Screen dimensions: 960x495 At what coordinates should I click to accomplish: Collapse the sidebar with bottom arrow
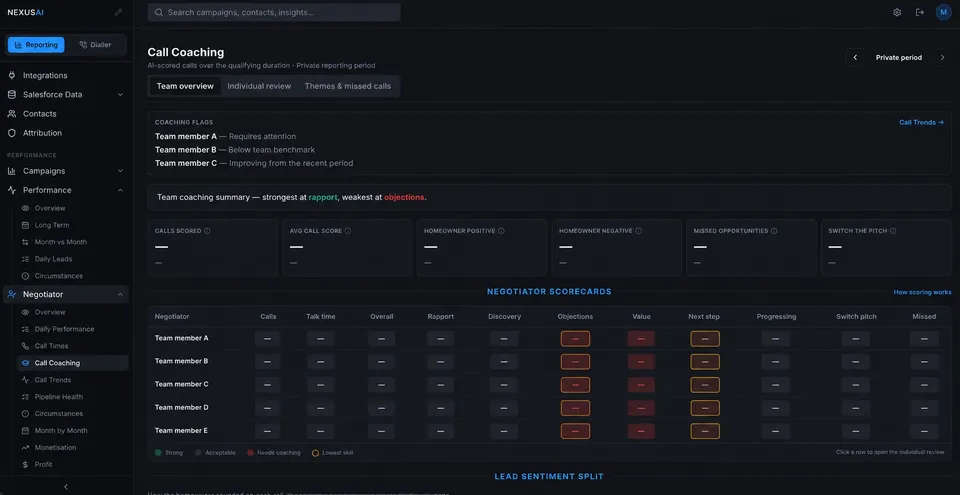[66, 487]
